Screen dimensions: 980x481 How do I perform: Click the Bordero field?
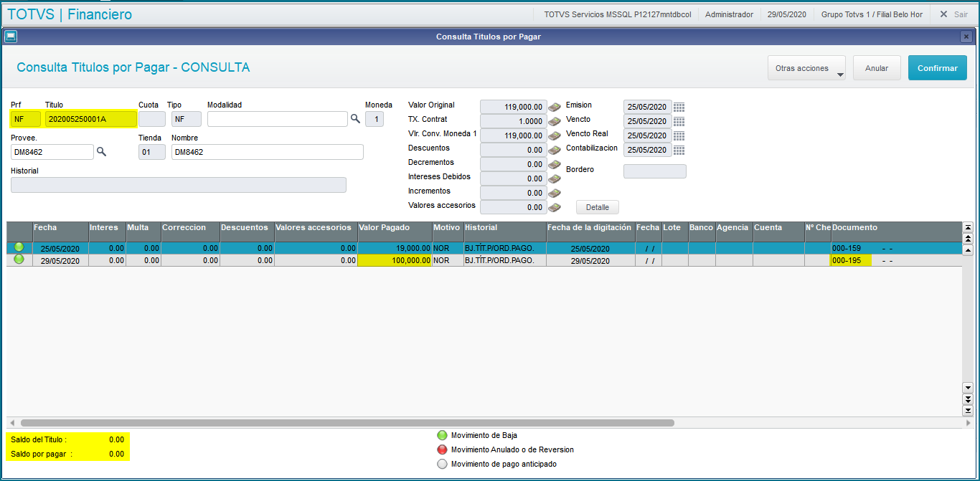coord(655,171)
